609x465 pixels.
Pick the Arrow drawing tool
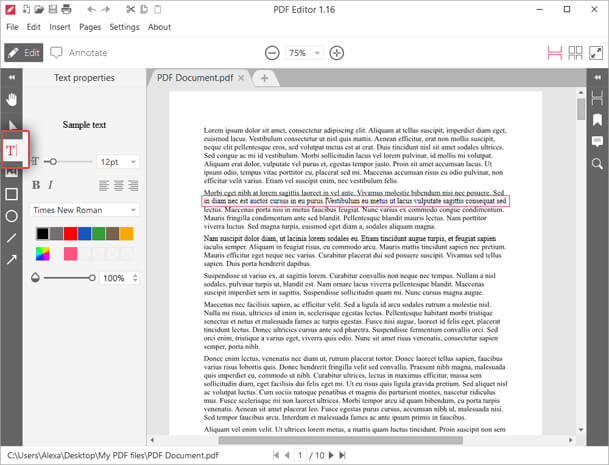tap(12, 259)
